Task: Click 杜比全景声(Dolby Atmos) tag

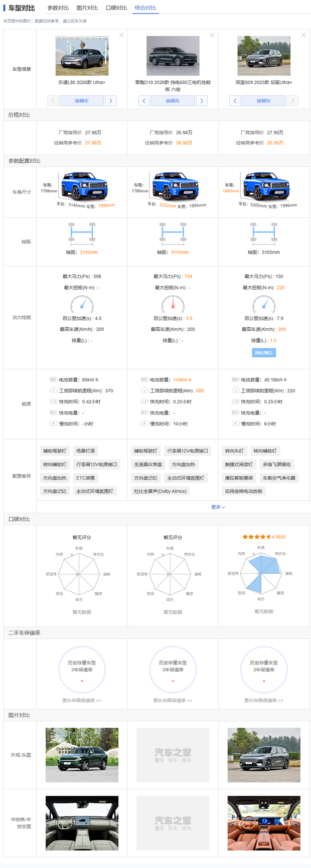Action: point(160,491)
